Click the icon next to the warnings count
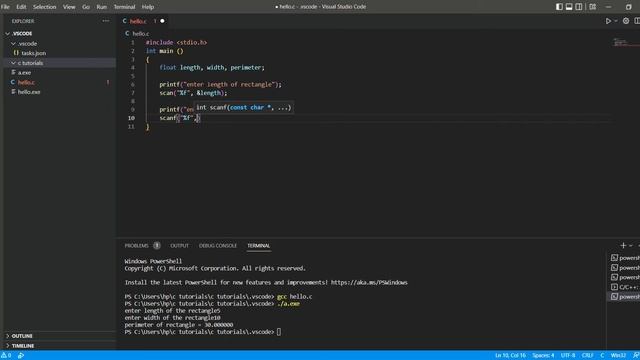 coord(21,356)
